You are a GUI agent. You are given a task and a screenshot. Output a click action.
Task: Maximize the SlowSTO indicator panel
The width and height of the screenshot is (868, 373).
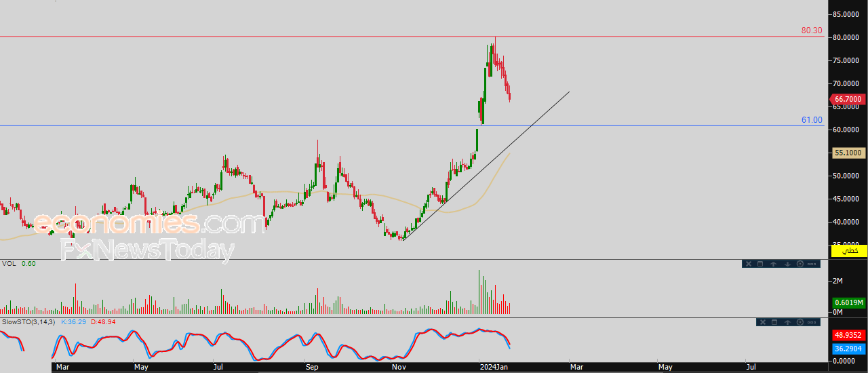(774, 322)
